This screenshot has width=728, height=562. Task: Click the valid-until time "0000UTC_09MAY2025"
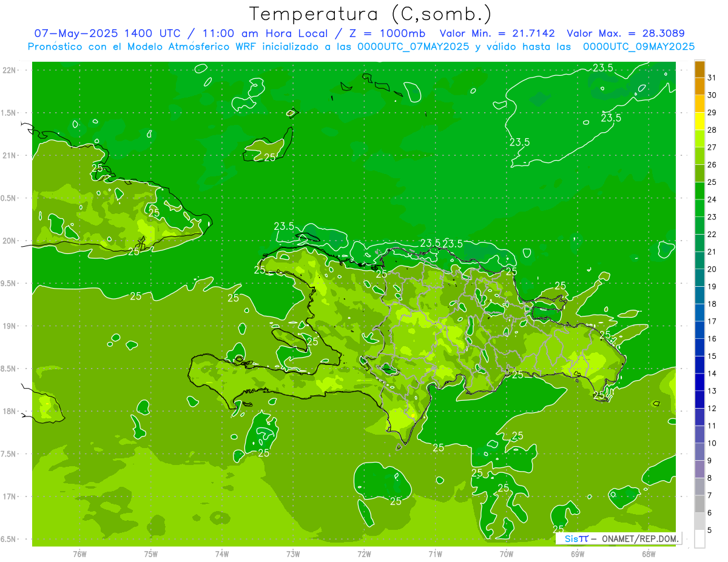pyautogui.click(x=639, y=46)
